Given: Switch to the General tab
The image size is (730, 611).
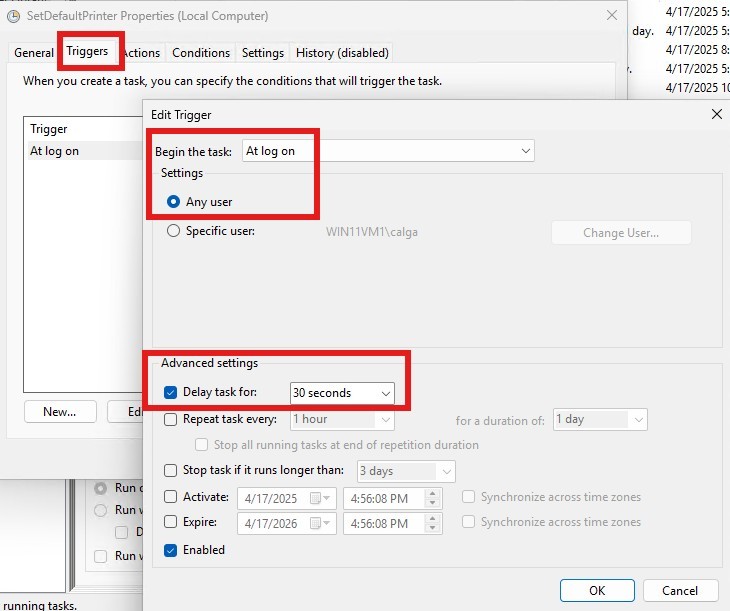Looking at the screenshot, I should click(34, 53).
